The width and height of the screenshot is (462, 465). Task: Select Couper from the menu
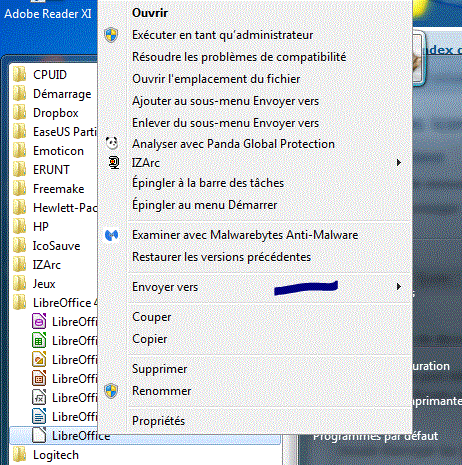coord(151,317)
